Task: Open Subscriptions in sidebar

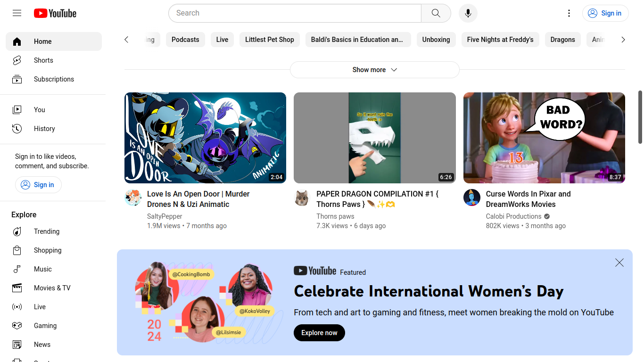Action: point(54,79)
